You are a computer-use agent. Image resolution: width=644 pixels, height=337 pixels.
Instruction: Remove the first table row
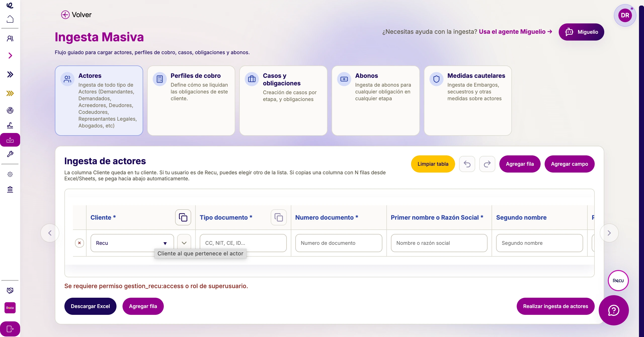79,243
